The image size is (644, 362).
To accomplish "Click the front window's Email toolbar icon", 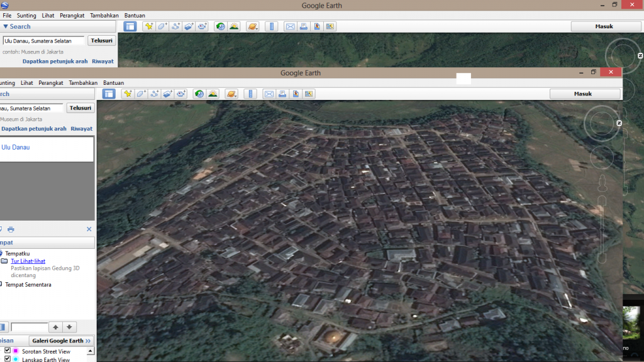I will [269, 94].
